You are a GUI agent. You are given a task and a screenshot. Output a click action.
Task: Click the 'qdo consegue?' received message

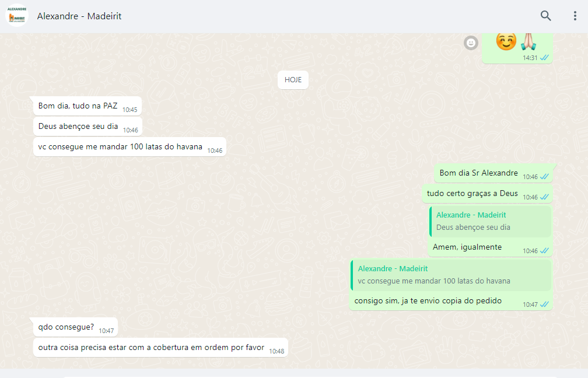click(x=66, y=327)
